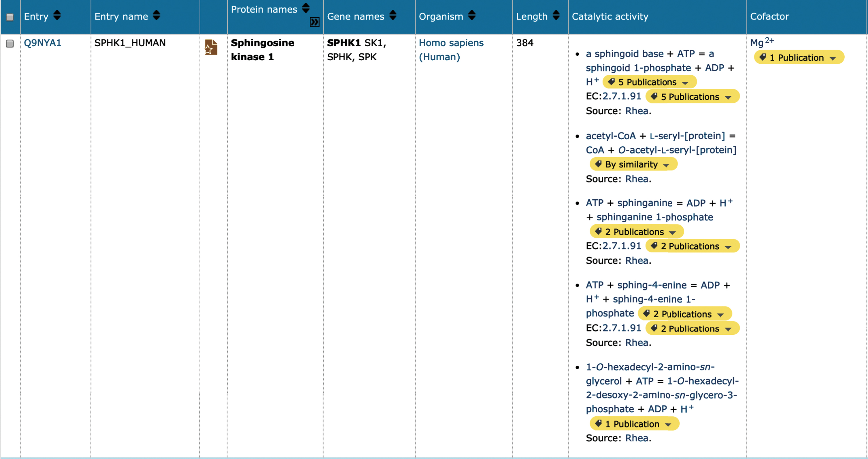Open the Q9NYA1 entry link
The height and width of the screenshot is (459, 868).
coord(43,43)
